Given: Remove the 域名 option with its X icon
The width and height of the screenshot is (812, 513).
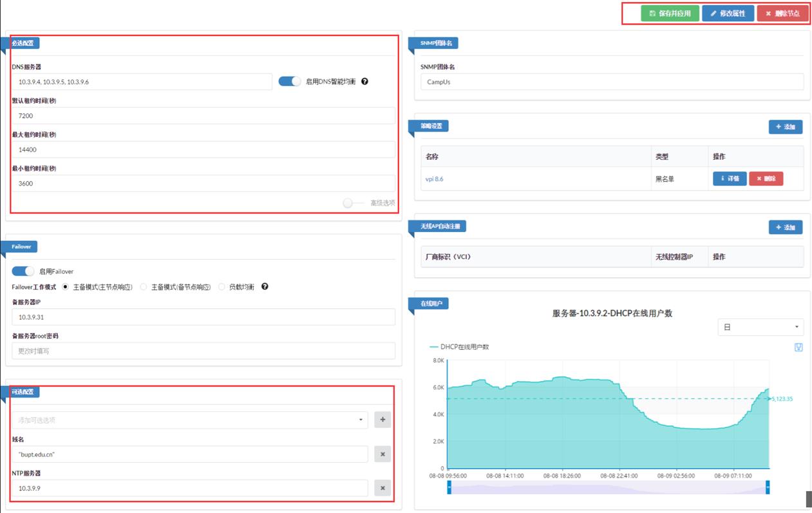Looking at the screenshot, I should click(382, 454).
